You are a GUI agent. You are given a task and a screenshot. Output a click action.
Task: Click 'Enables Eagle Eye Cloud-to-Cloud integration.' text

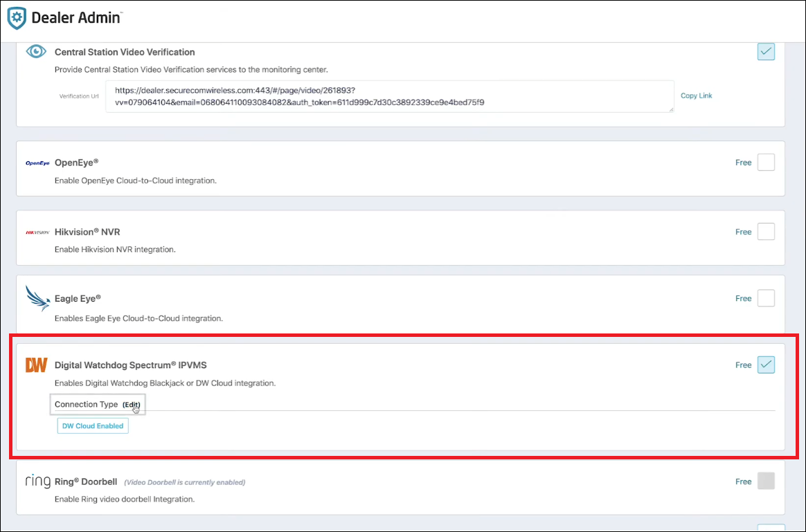pos(138,318)
